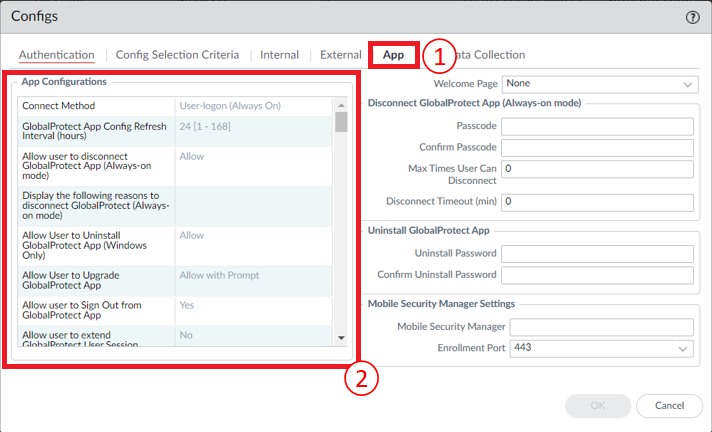Click the App Configurations scrollbar thumb
The width and height of the screenshot is (712, 432).
[x=341, y=122]
